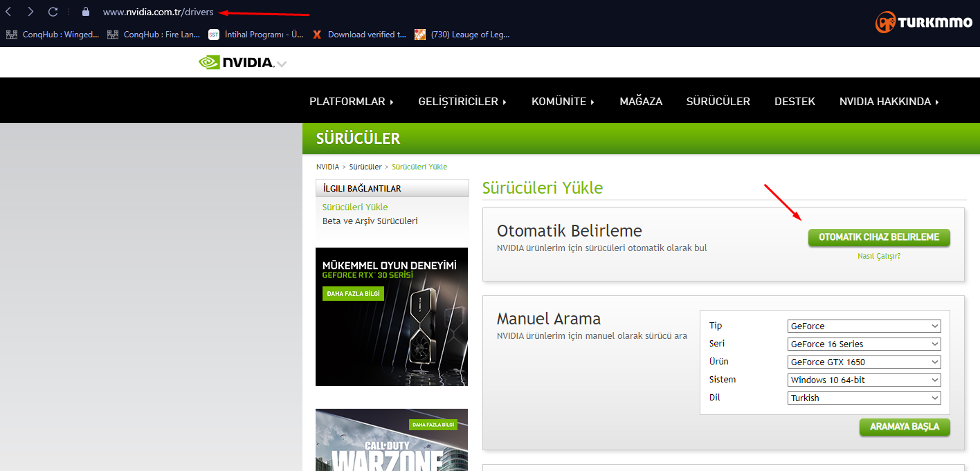
Task: Click the padlock icon in the address bar
Action: point(86,12)
